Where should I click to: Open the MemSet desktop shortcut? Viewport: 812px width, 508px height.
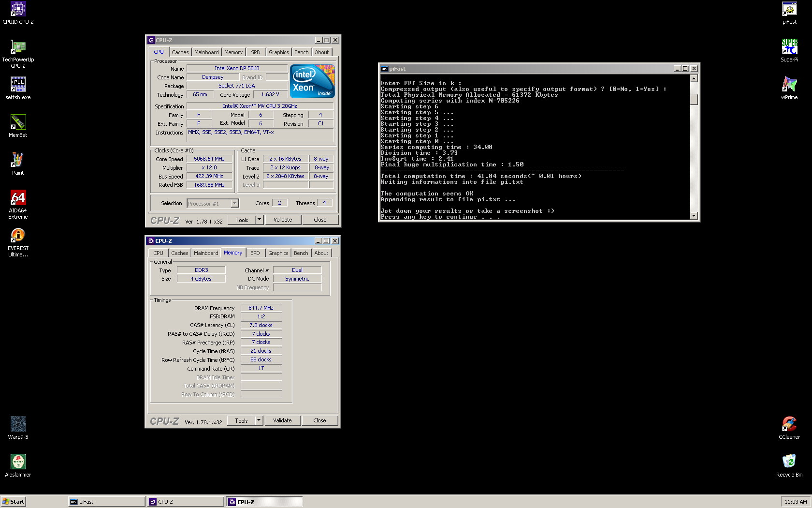click(18, 126)
